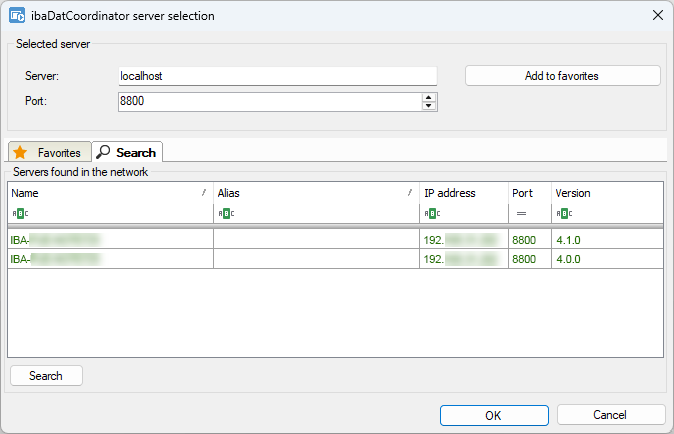
Task: Click the Name cell in the 4.1.0 row
Action: [110, 239]
